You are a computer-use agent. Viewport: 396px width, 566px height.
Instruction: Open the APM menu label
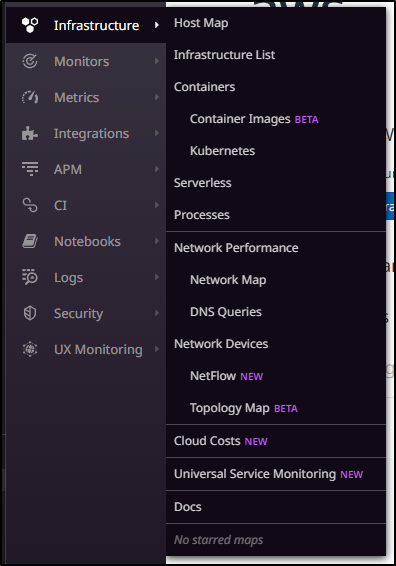coord(68,169)
